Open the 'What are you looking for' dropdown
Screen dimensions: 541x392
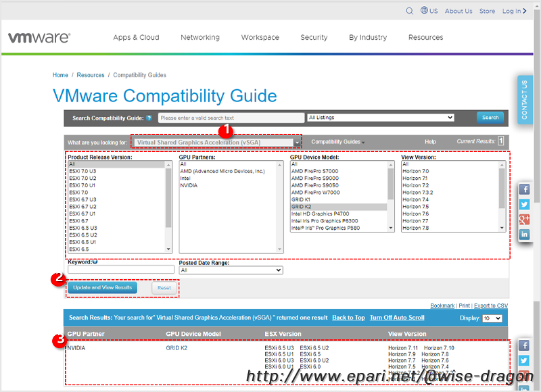point(217,143)
